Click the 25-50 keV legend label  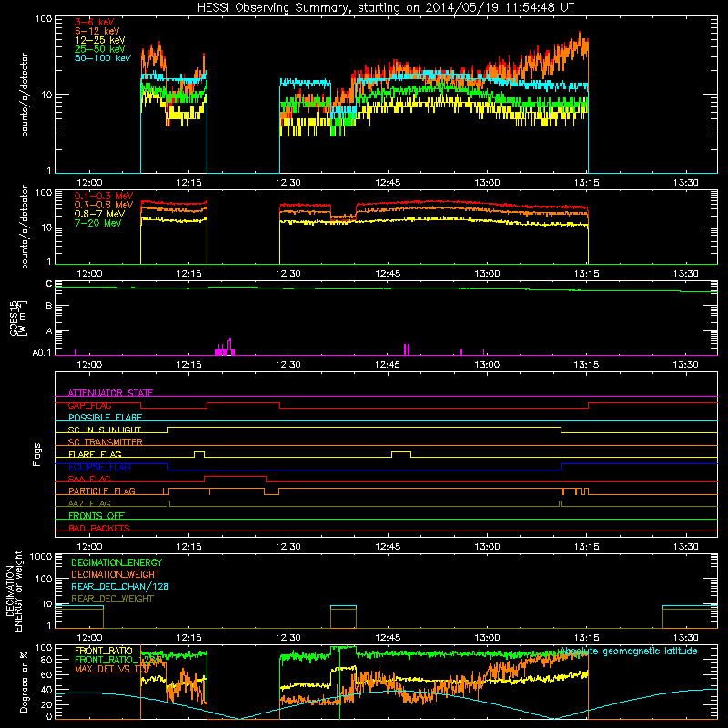(x=100, y=49)
